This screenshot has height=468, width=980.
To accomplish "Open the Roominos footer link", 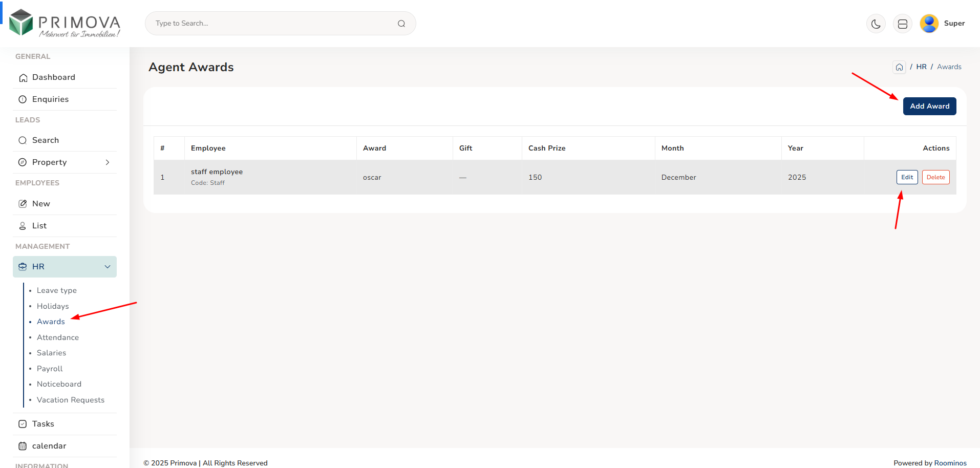I will 950,463.
